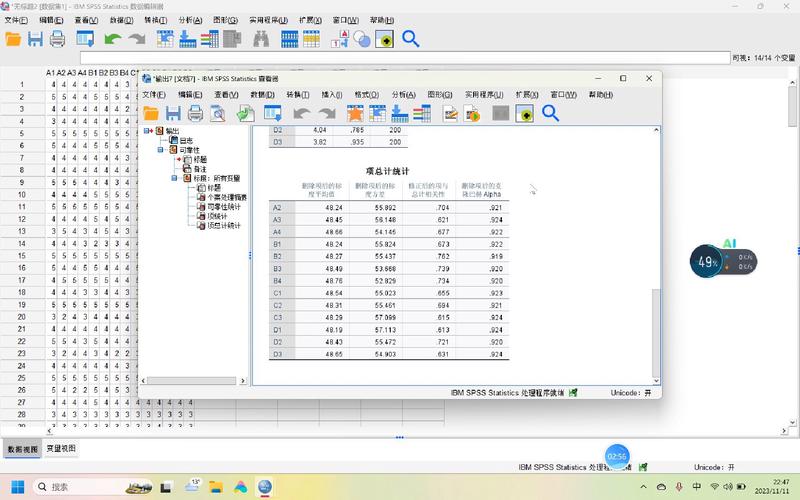Click Run Script icon in Viewer toolbar

[472, 113]
